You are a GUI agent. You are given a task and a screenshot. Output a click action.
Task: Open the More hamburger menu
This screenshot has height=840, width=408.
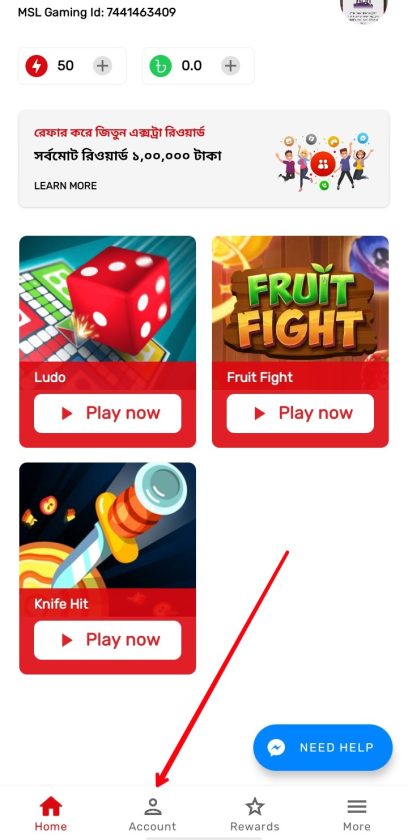pos(357,813)
